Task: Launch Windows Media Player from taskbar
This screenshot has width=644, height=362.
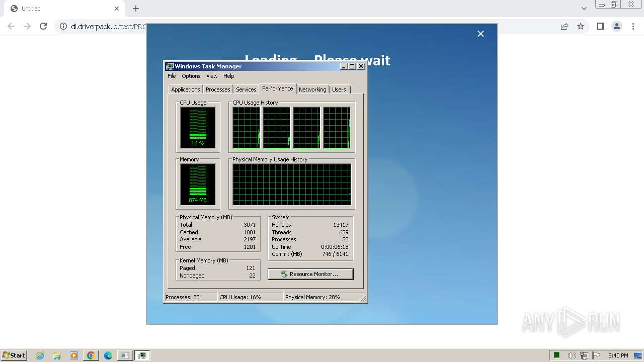Action: 74,355
